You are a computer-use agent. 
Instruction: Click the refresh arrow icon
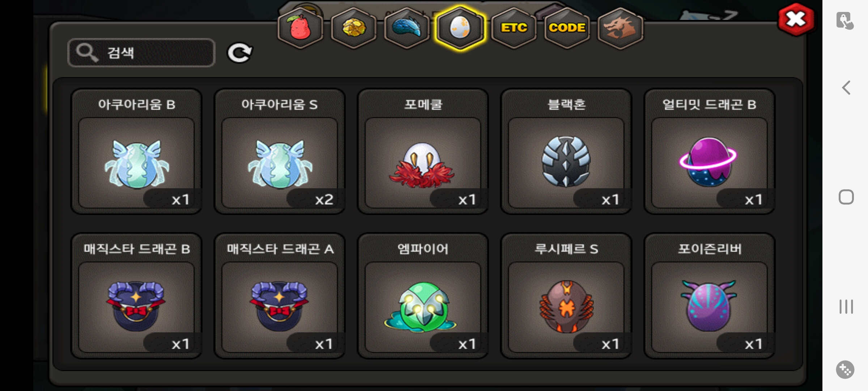click(239, 53)
